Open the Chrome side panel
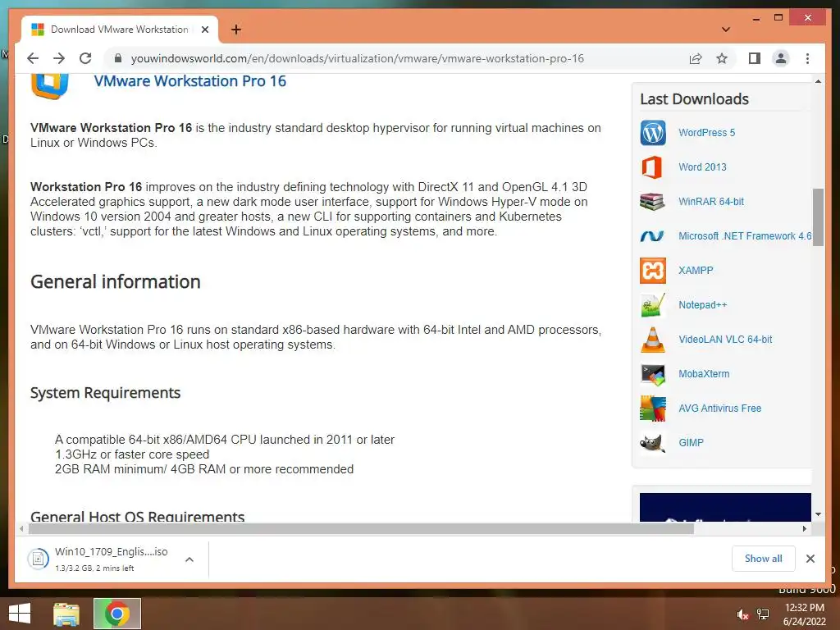 click(x=755, y=58)
